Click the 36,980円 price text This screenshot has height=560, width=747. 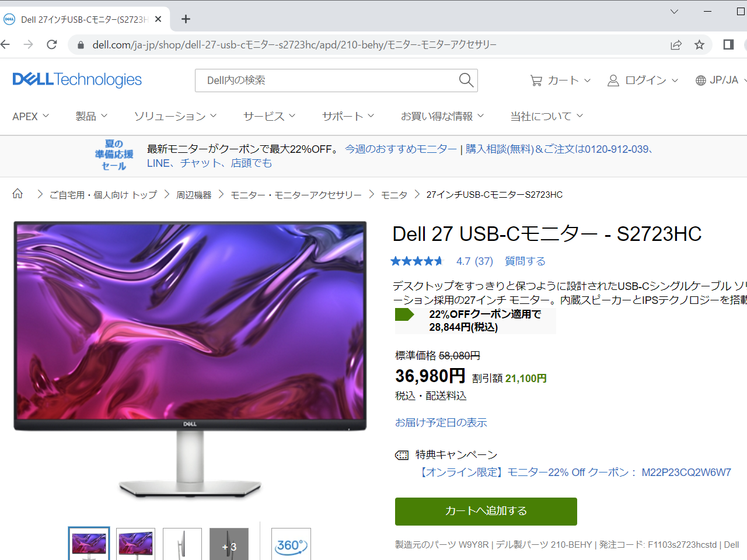(x=430, y=376)
